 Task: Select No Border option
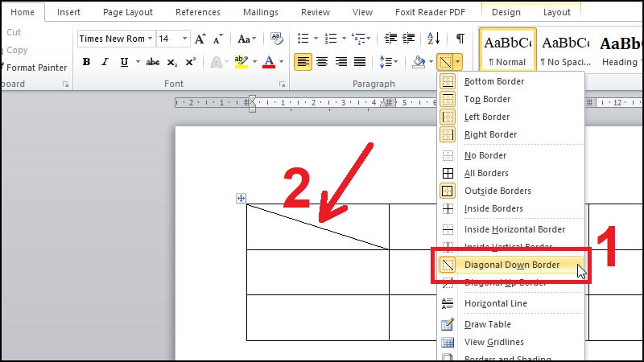[511, 155]
